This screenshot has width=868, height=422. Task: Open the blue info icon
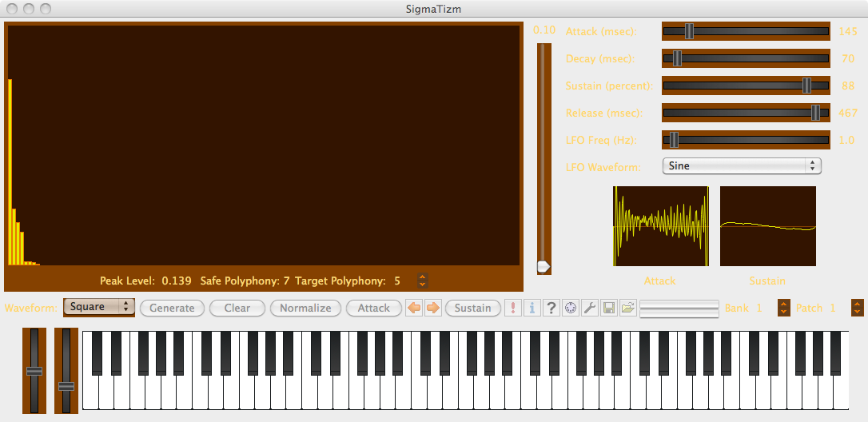(x=532, y=308)
